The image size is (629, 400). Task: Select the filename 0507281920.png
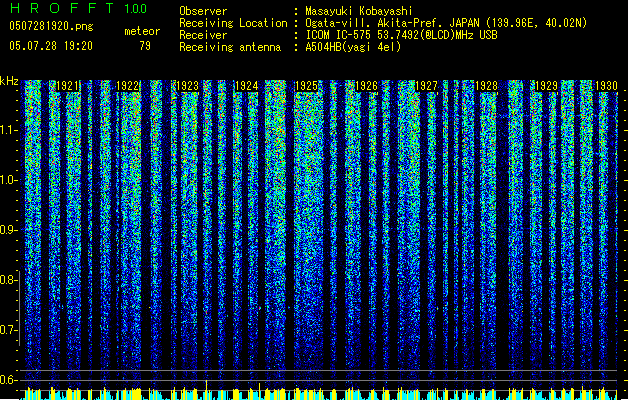[x=51, y=26]
